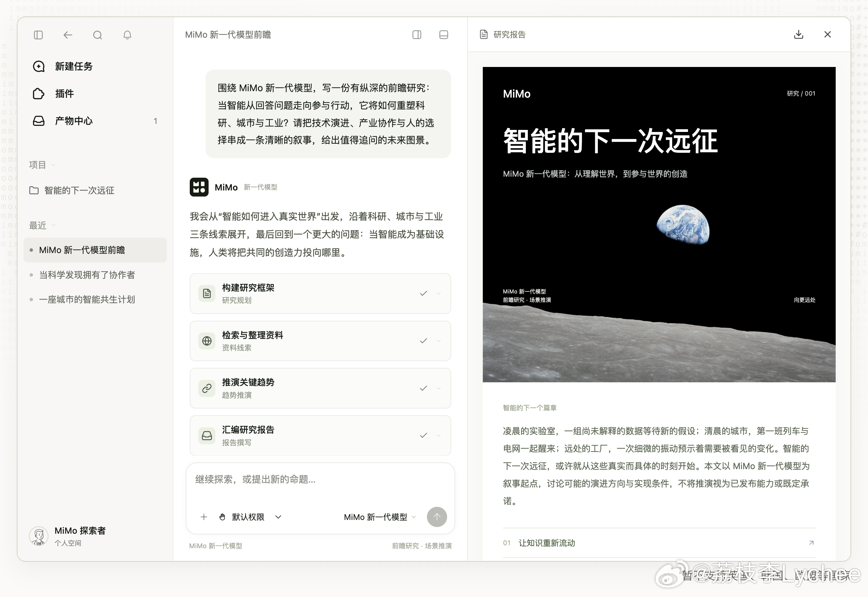Go back with the left arrow icon

click(68, 35)
